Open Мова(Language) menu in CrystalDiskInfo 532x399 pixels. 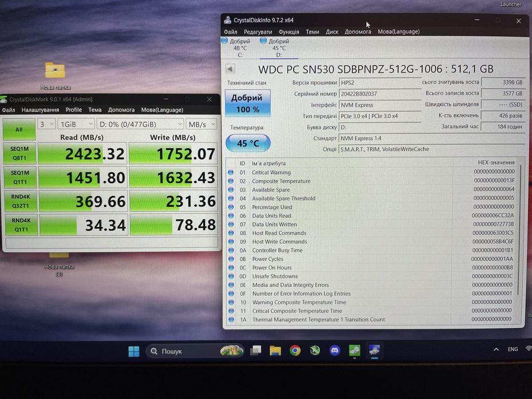[399, 31]
